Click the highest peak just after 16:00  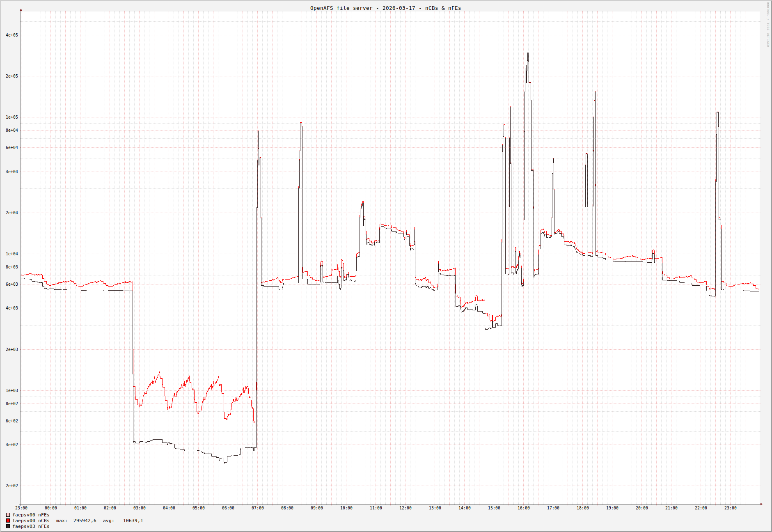pyautogui.click(x=528, y=53)
